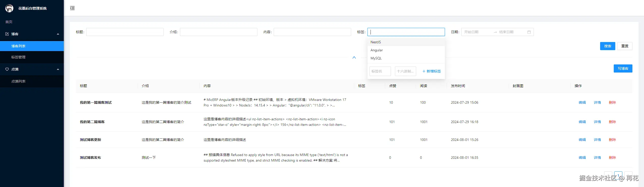Focus the 介绍 search input
Screen dimensions: 644x187
click(219, 32)
